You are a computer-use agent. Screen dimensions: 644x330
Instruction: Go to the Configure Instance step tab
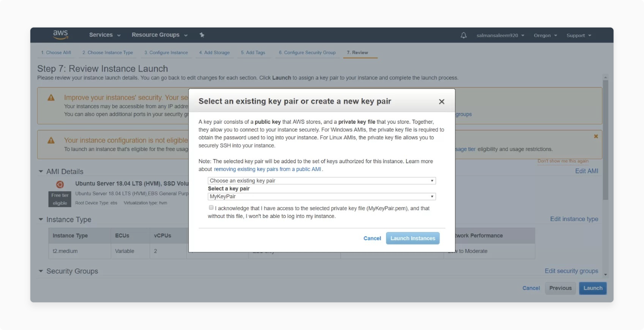(166, 52)
